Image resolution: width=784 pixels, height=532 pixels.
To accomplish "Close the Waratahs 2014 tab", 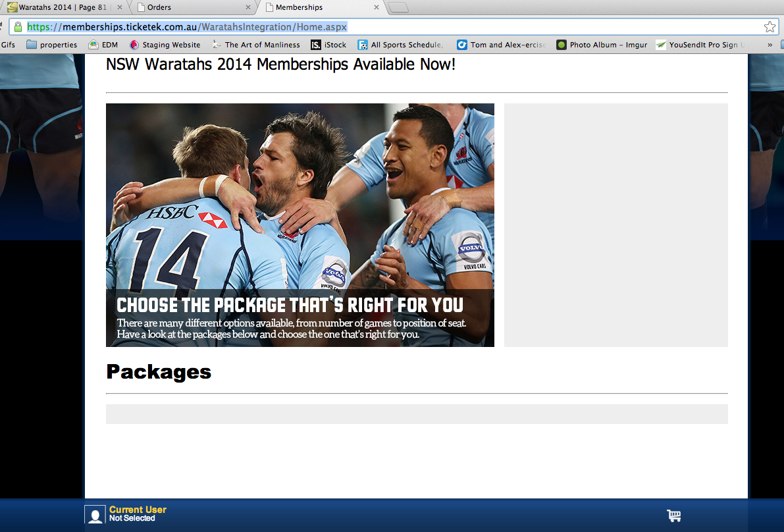I will tap(120, 7).
